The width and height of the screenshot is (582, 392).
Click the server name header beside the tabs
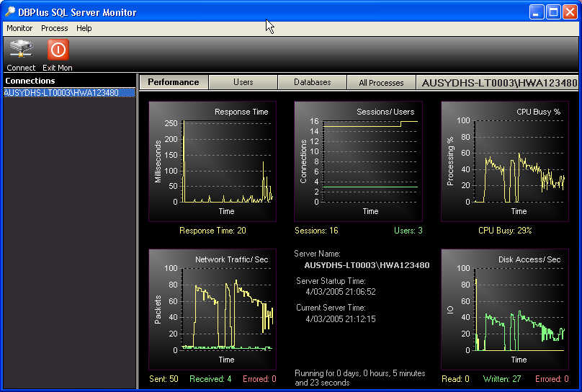tap(499, 82)
